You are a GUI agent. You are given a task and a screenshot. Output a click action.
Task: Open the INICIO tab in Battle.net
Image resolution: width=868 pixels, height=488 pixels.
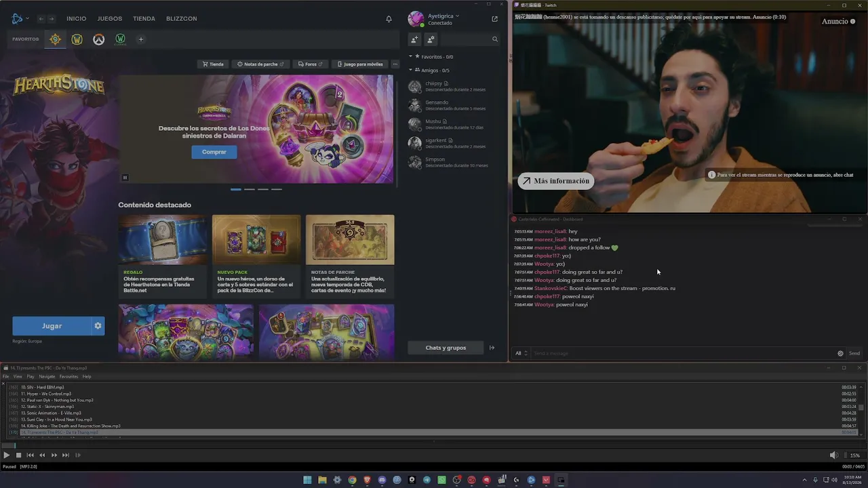(x=77, y=18)
